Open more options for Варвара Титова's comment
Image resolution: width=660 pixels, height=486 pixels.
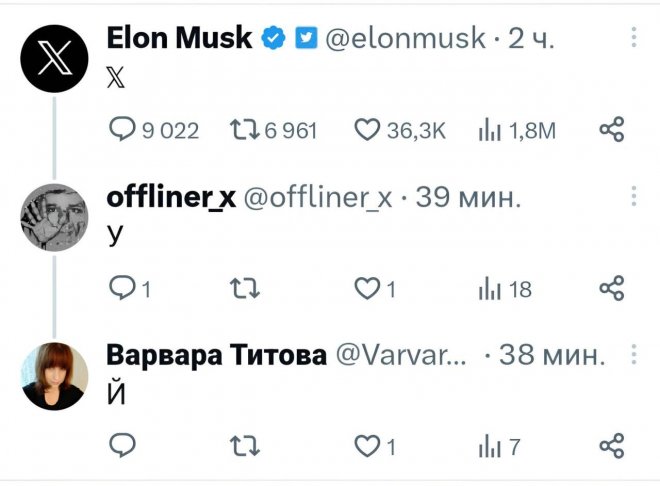point(633,354)
